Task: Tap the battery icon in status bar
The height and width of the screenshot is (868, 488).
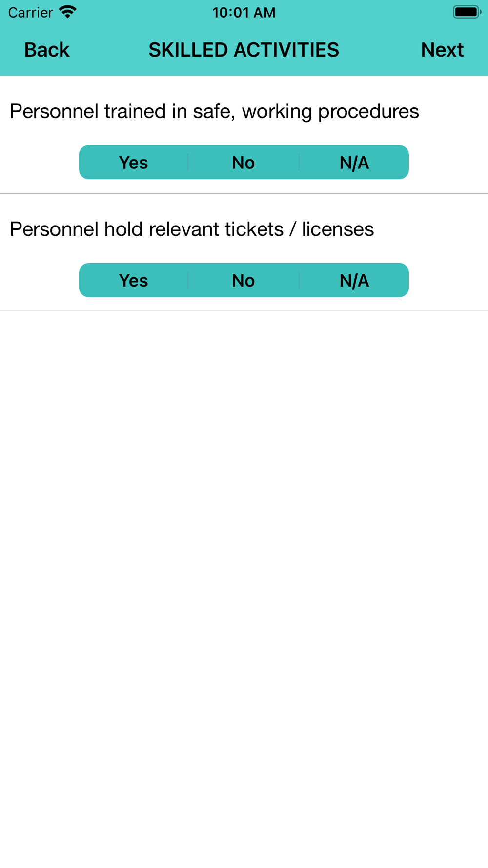Action: (x=467, y=12)
